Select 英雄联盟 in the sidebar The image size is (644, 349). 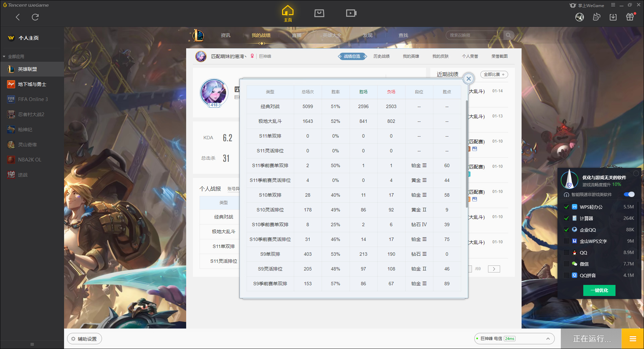point(32,69)
